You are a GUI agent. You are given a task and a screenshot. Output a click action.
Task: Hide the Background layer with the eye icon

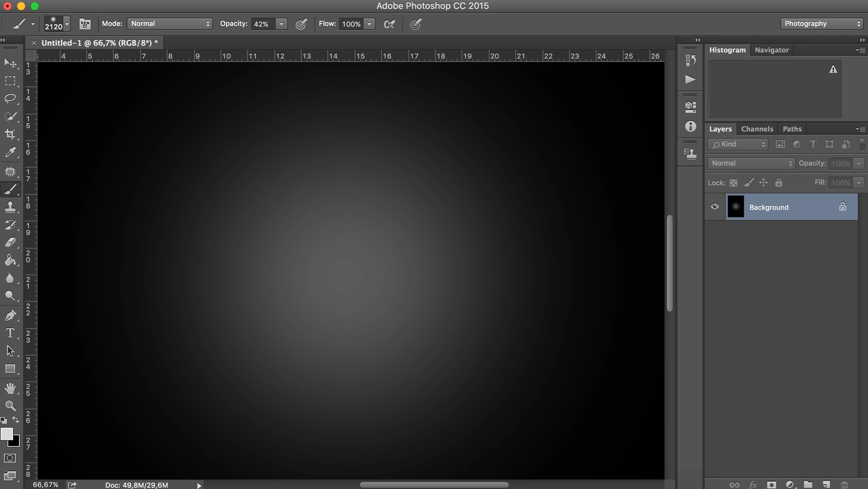715,207
